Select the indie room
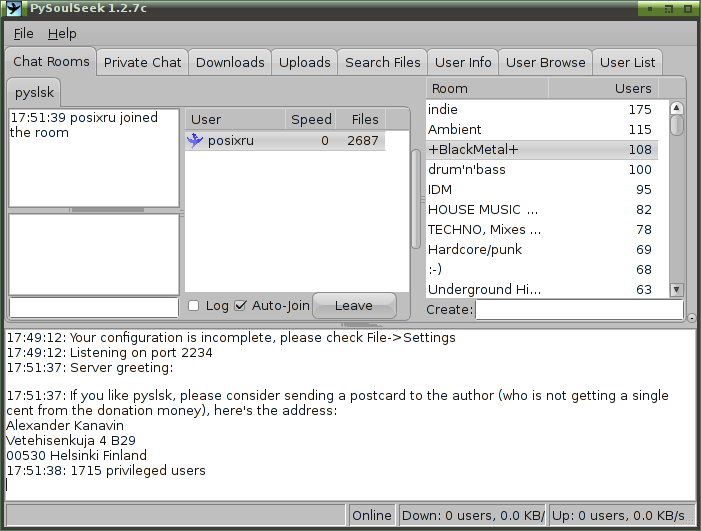Screen dimensions: 701x531 (542, 110)
